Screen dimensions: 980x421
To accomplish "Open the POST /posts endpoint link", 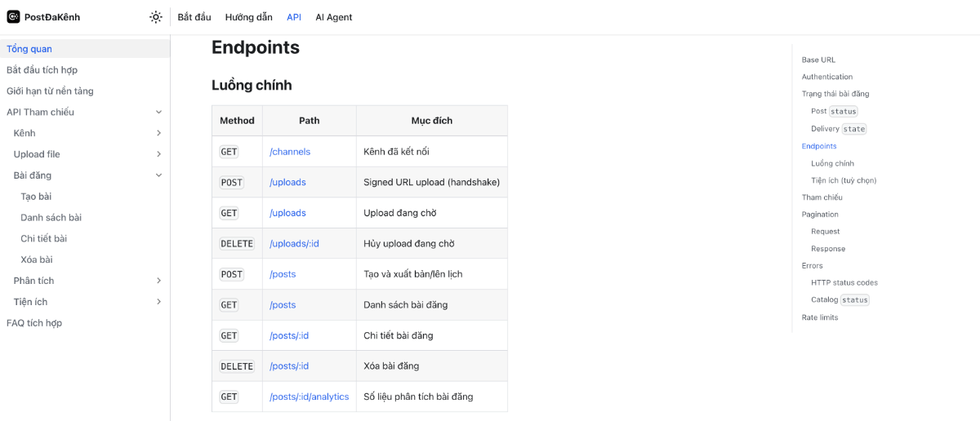I will [x=283, y=274].
